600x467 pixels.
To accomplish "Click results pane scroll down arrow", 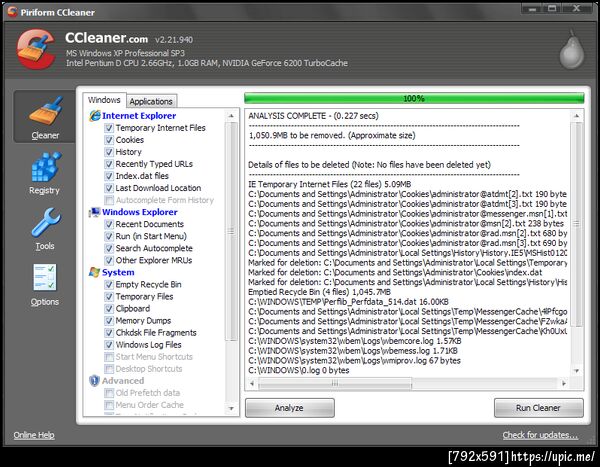I will pos(577,371).
